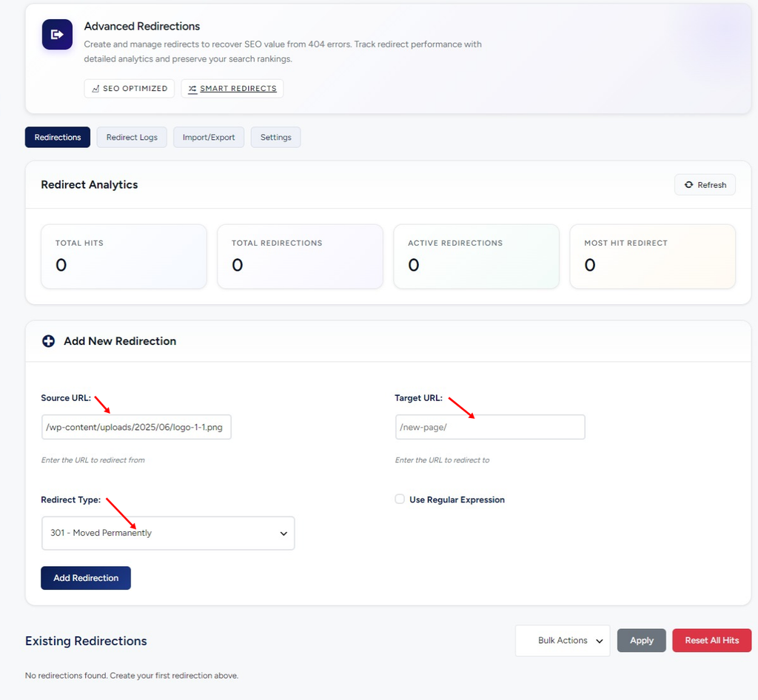Click the Reset All Hits button

pos(711,641)
